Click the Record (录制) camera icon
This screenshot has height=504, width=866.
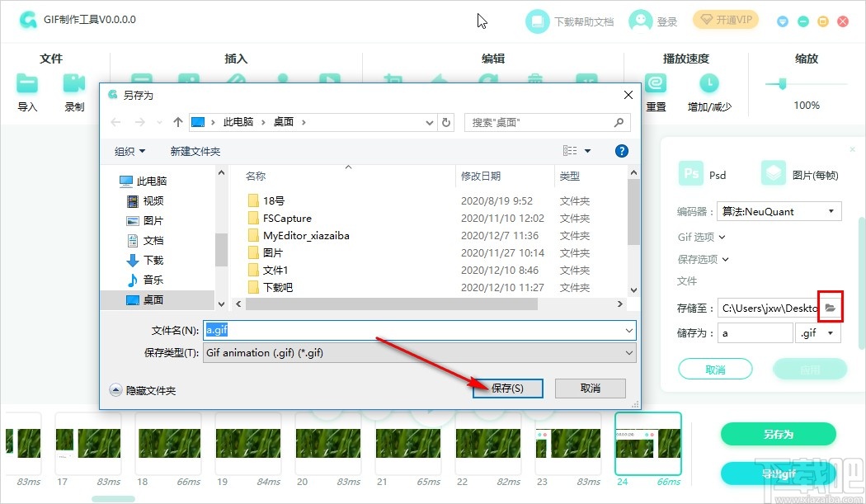tap(74, 83)
